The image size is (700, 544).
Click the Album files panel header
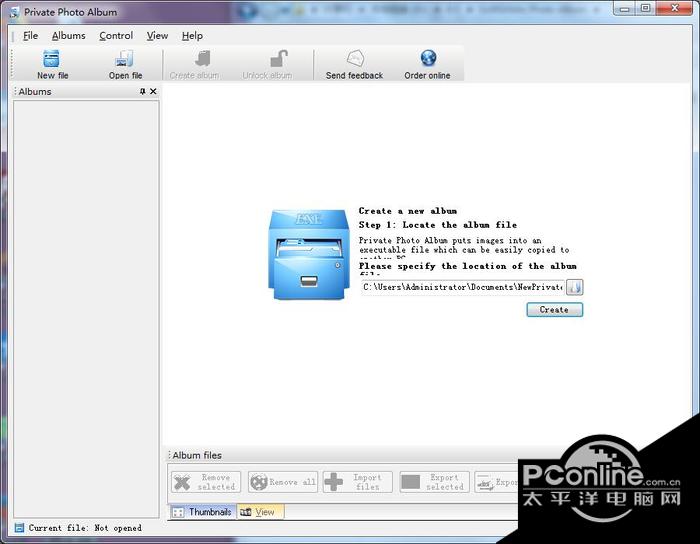coord(342,455)
